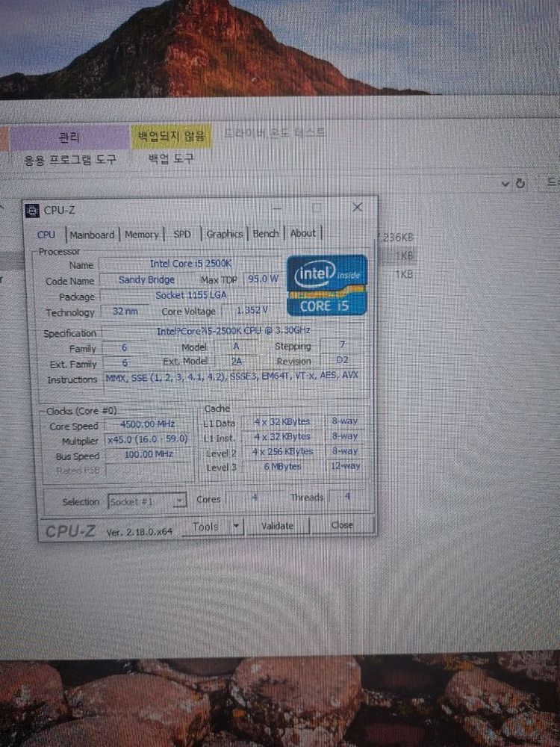Select the SPD tab
The width and height of the screenshot is (560, 747).
coord(182,234)
